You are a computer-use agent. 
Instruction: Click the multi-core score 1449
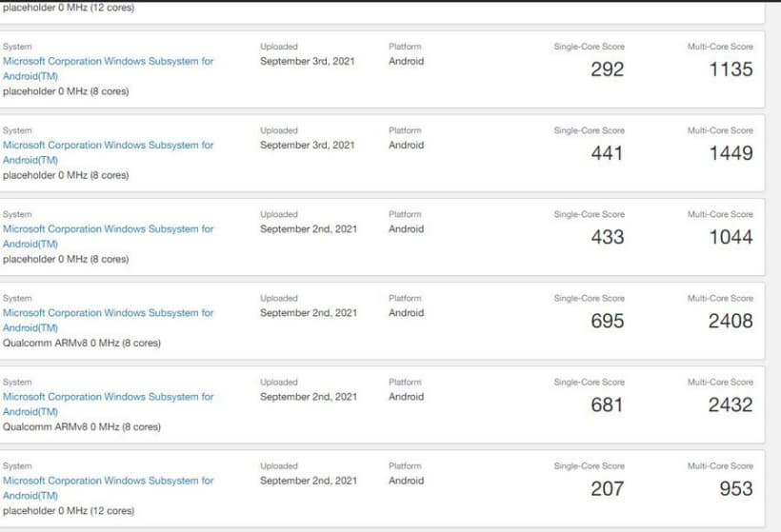click(x=731, y=153)
